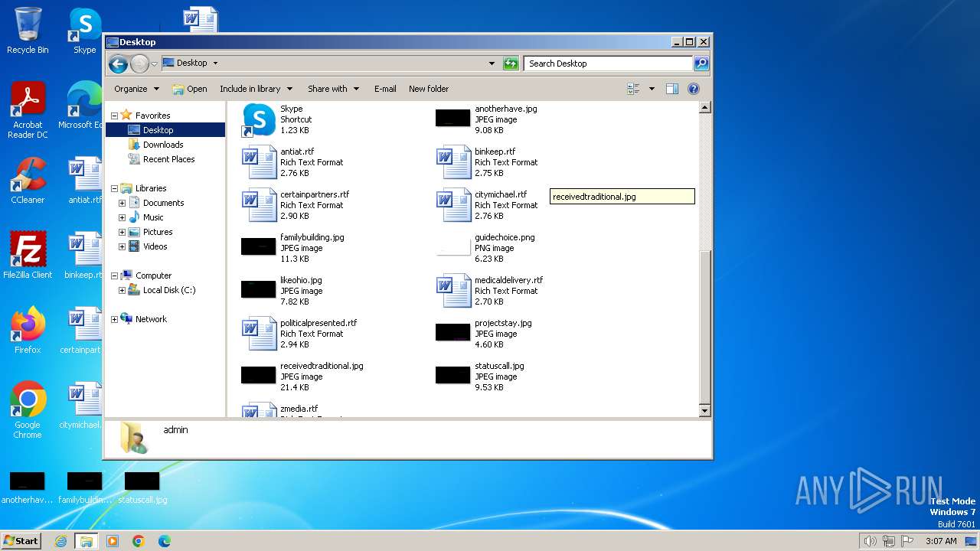Select the statuscall.jpg desktop file
Viewport: 980px width, 551px height.
tap(142, 488)
